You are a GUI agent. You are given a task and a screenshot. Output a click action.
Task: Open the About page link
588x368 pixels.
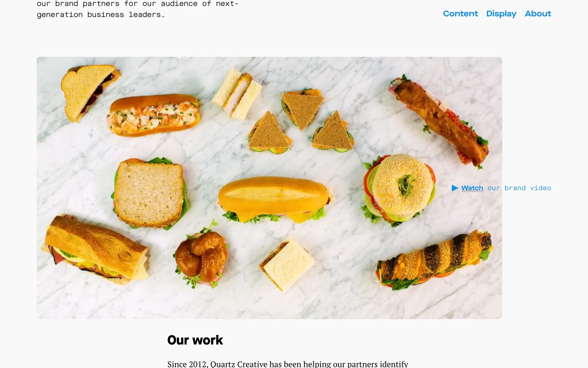point(538,14)
